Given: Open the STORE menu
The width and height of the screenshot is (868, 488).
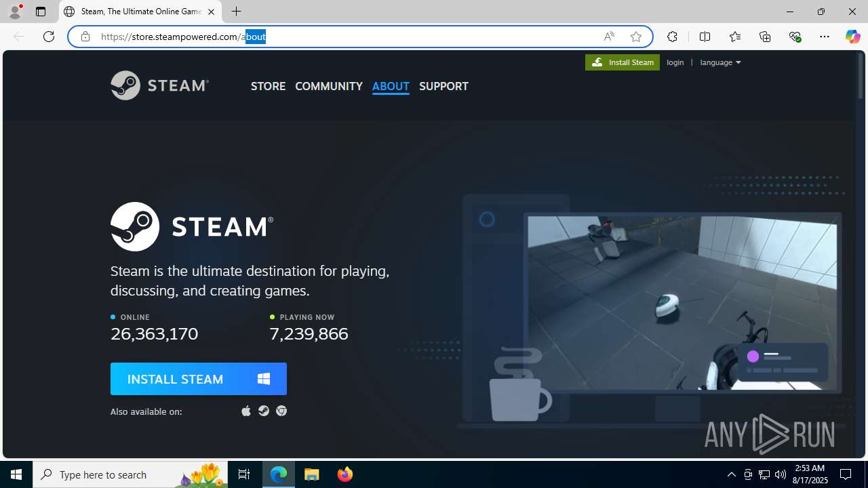Looking at the screenshot, I should click(x=268, y=86).
